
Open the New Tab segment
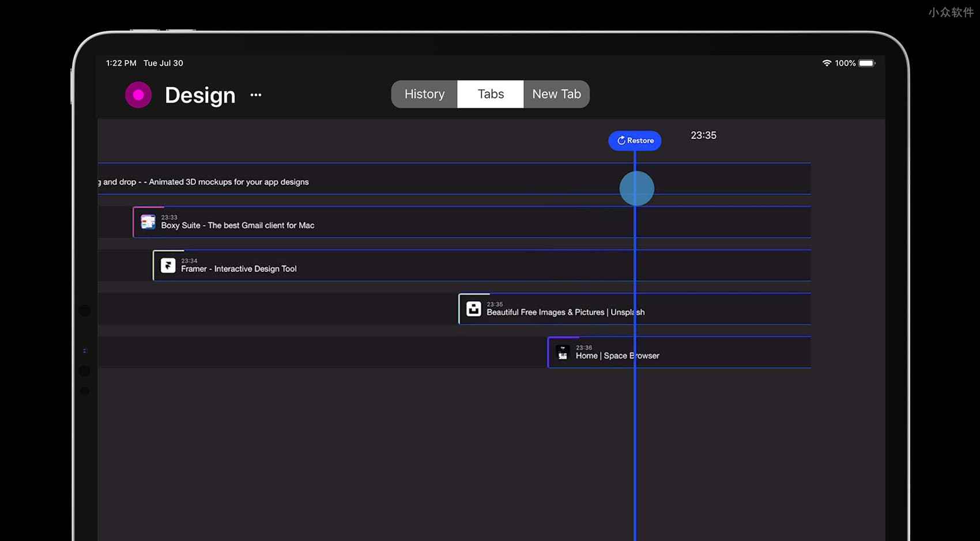[556, 94]
